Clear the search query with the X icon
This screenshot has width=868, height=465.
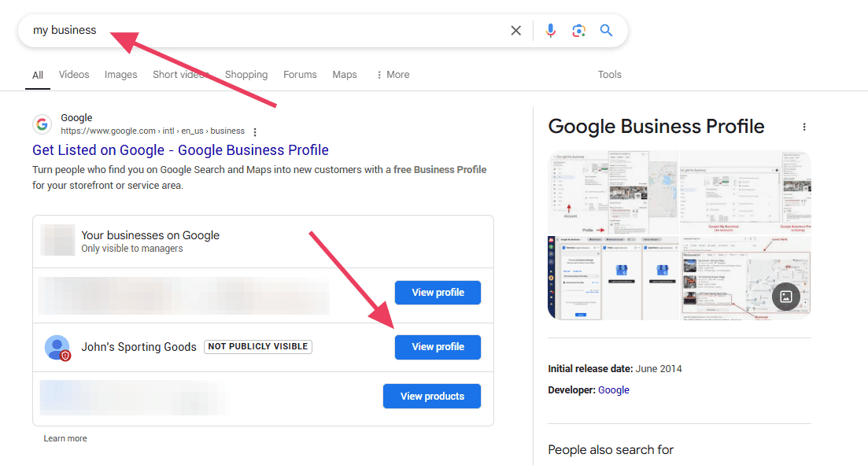pyautogui.click(x=515, y=30)
